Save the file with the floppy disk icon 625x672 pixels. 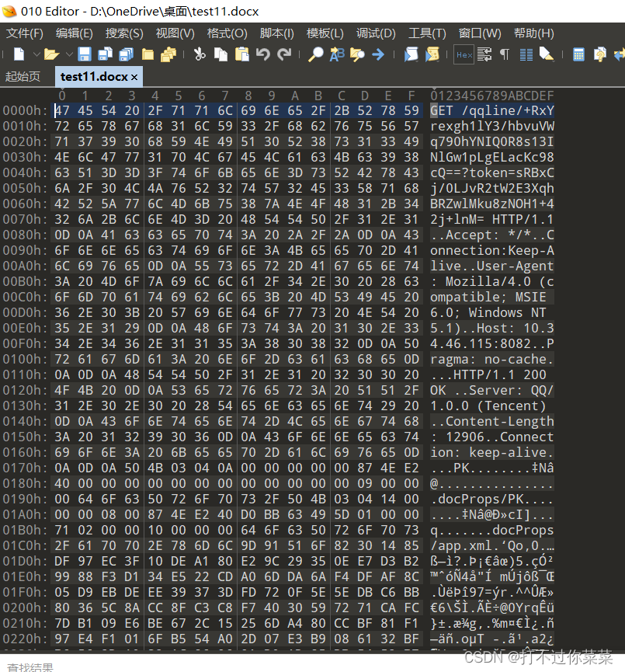coord(85,54)
